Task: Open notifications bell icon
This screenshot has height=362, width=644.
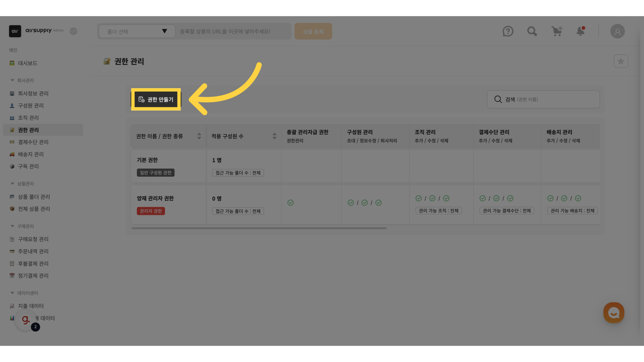Action: click(x=581, y=32)
